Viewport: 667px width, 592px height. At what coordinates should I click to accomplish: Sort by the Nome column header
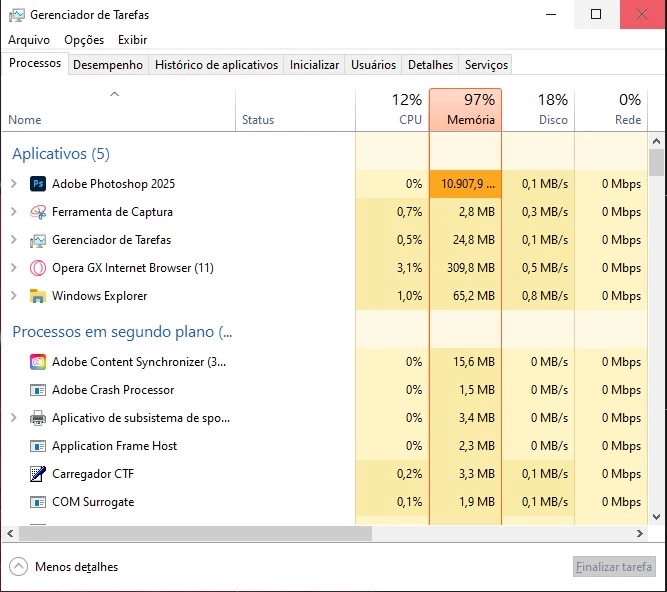point(118,110)
